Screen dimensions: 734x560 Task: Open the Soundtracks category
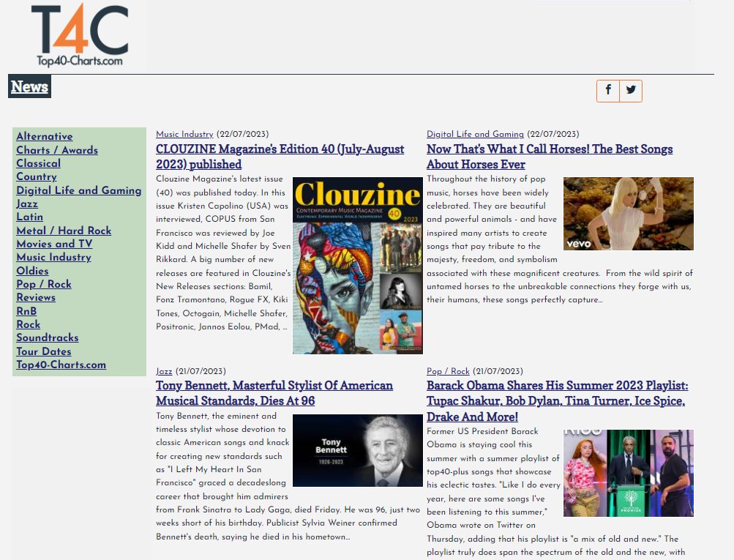coord(48,337)
